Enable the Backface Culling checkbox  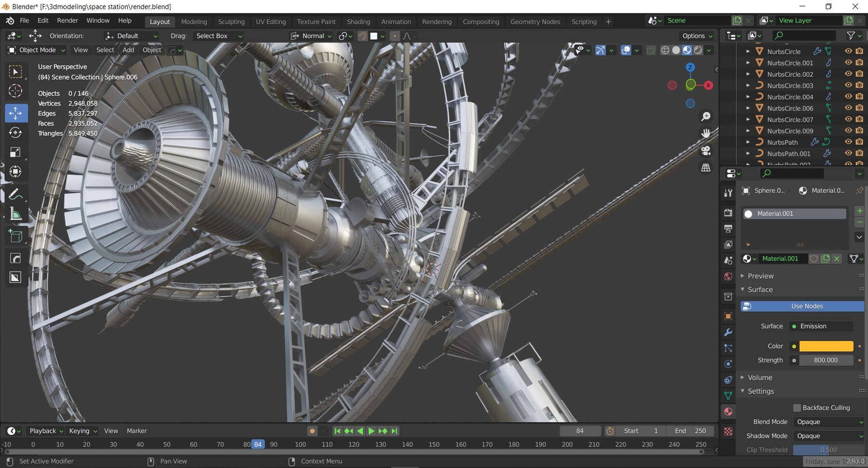coord(797,408)
